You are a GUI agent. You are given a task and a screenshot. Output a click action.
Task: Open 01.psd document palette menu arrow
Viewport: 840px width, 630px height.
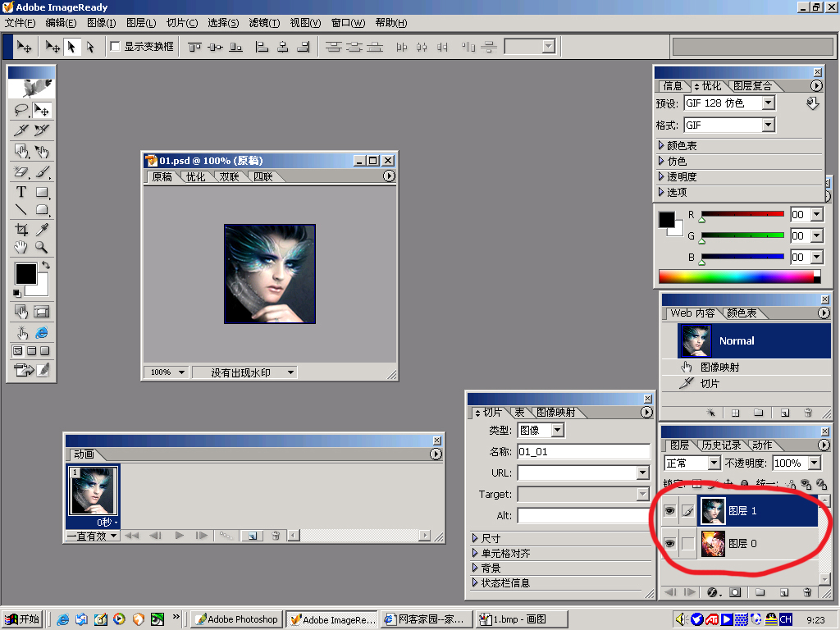(x=389, y=176)
